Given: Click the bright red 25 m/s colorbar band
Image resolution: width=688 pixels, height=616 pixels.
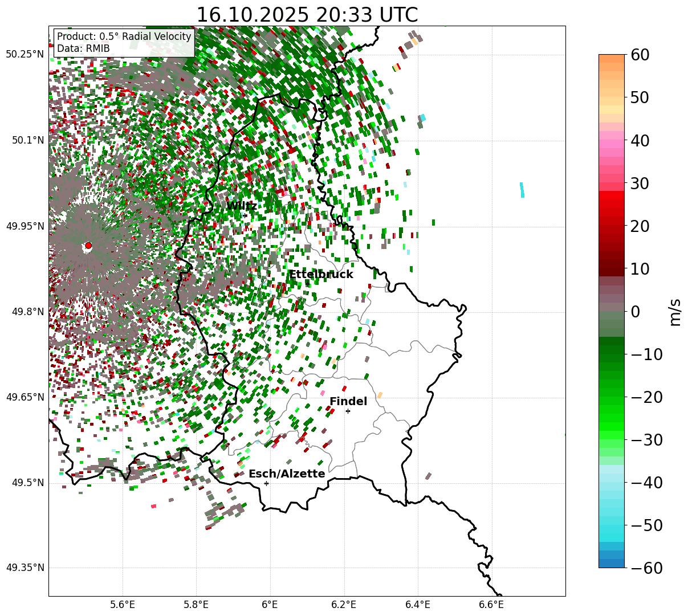Looking at the screenshot, I should point(612,205).
